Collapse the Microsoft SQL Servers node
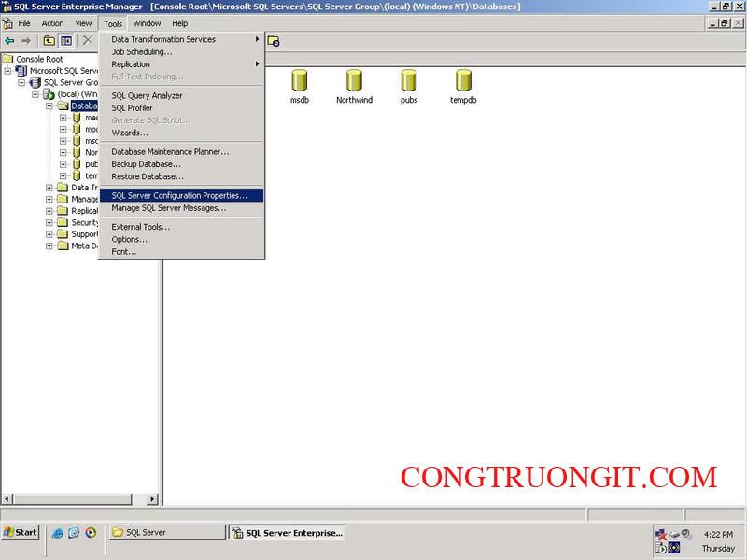 pyautogui.click(x=7, y=71)
